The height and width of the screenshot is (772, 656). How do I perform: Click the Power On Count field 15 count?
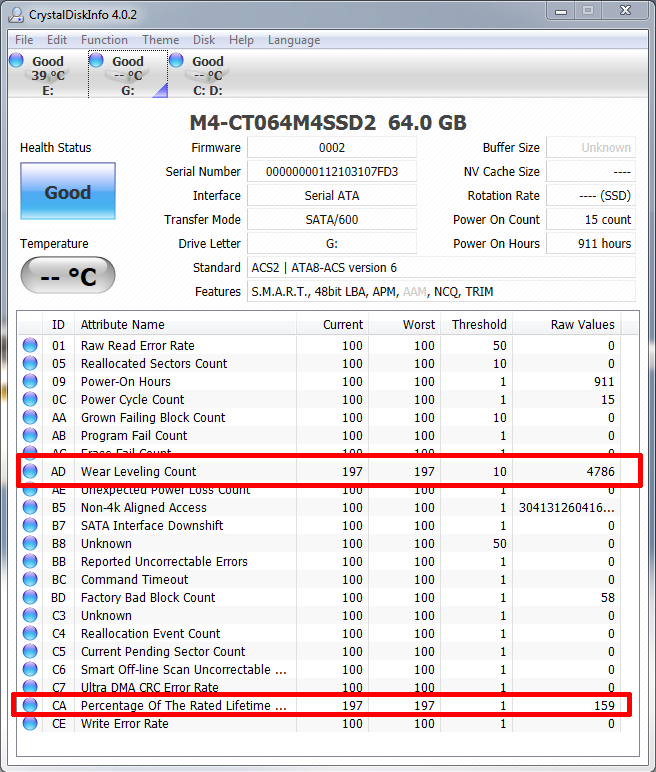tap(591, 220)
